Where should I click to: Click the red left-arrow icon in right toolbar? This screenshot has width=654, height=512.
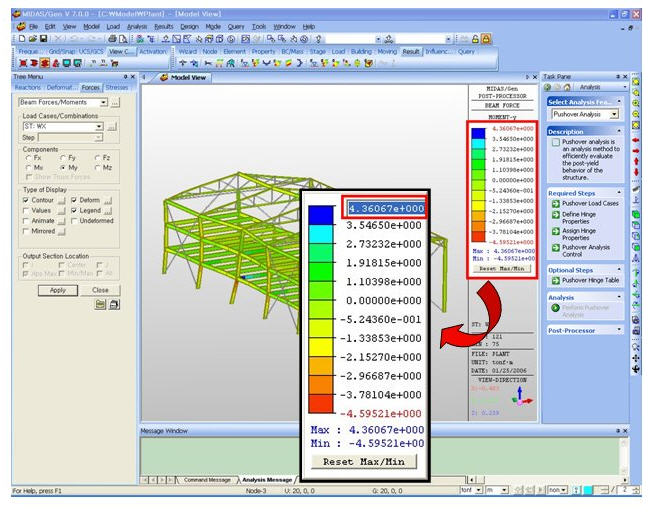click(x=636, y=140)
